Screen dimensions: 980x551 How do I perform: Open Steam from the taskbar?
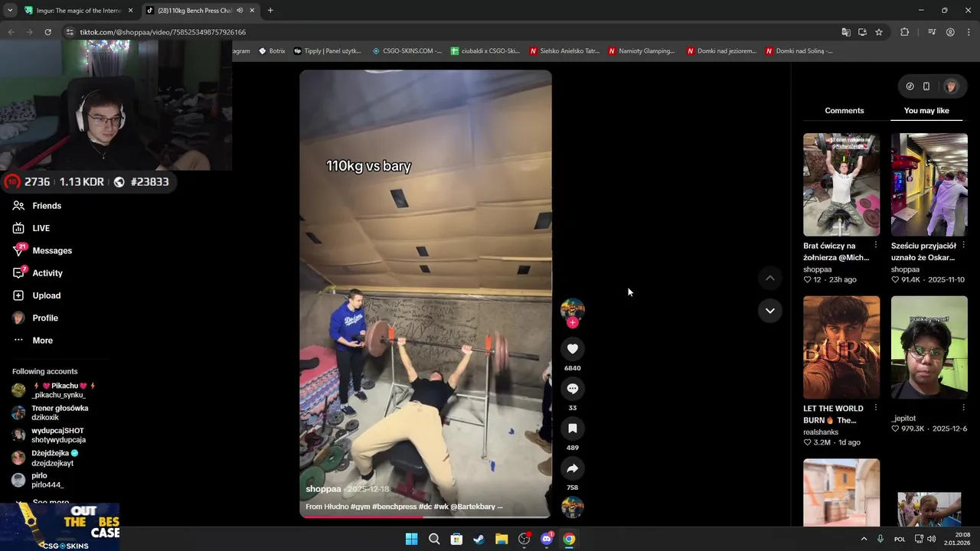(479, 539)
